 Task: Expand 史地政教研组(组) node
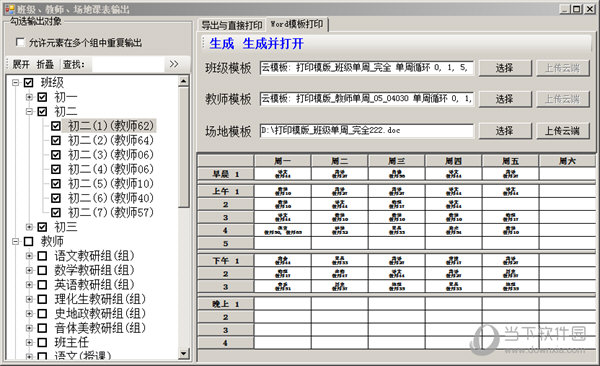29,314
